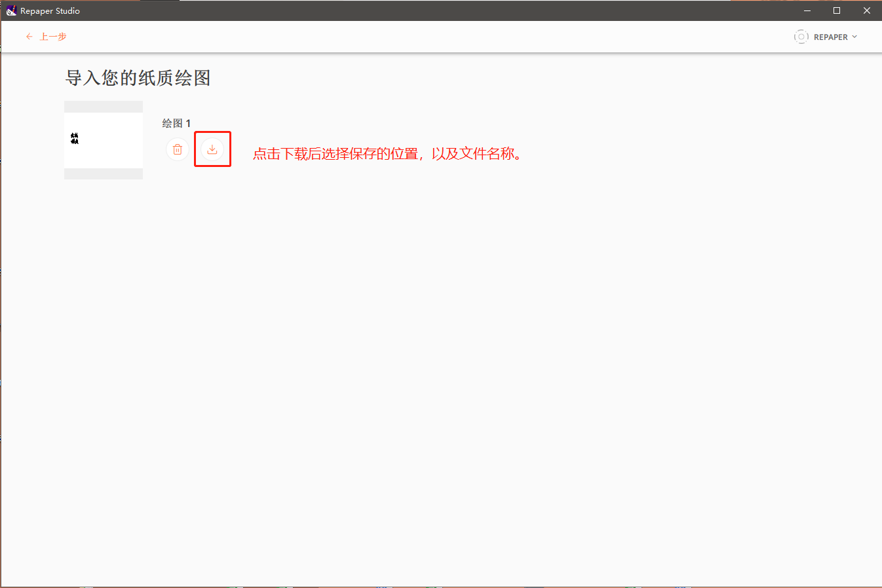Click the 导入您的纸质绘图 heading
882x588 pixels.
click(138, 78)
